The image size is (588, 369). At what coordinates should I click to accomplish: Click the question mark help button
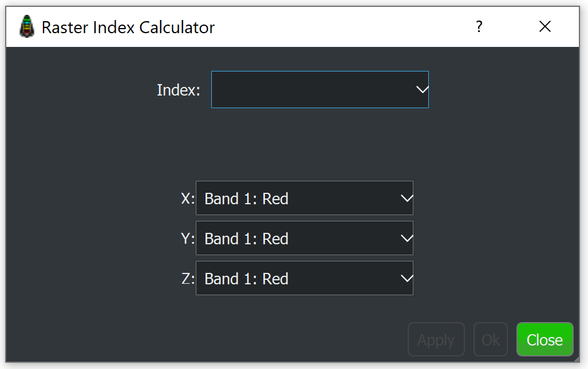tap(479, 26)
